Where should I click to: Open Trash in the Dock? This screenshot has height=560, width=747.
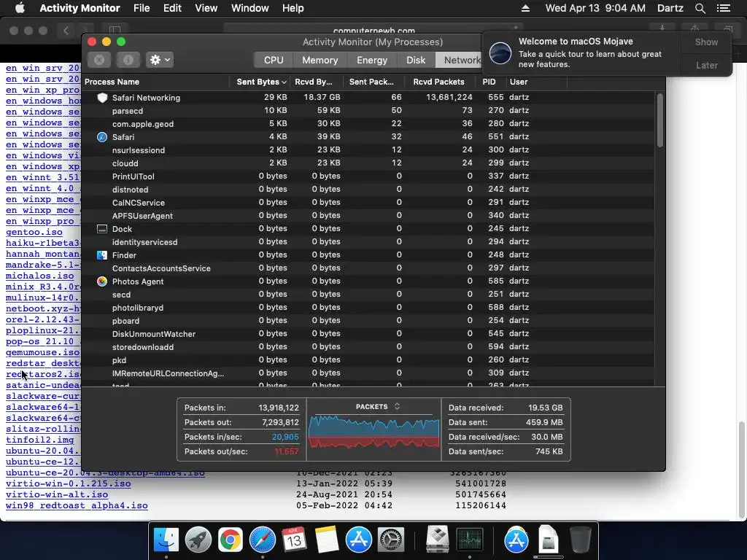point(580,540)
